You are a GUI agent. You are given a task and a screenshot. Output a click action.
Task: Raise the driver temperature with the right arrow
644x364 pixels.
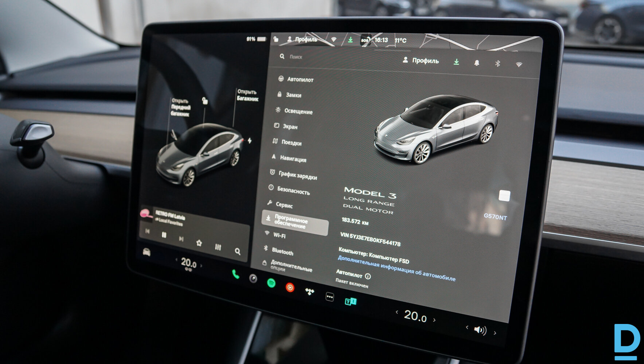(x=202, y=266)
